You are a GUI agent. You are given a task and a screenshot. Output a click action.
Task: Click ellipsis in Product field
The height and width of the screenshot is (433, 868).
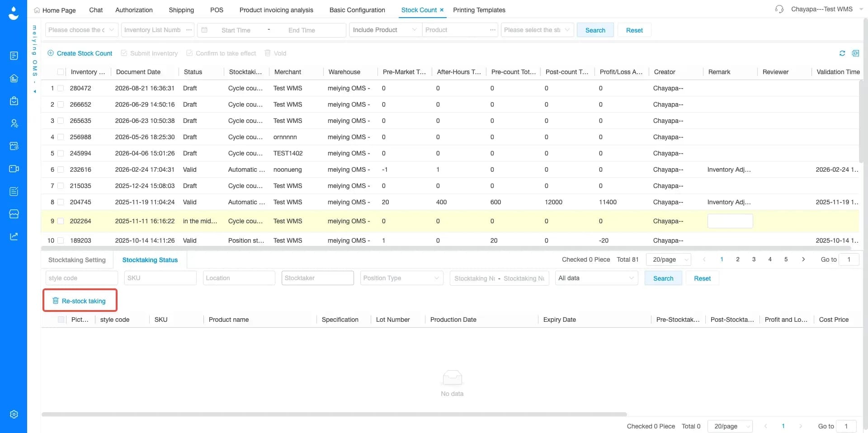point(492,30)
